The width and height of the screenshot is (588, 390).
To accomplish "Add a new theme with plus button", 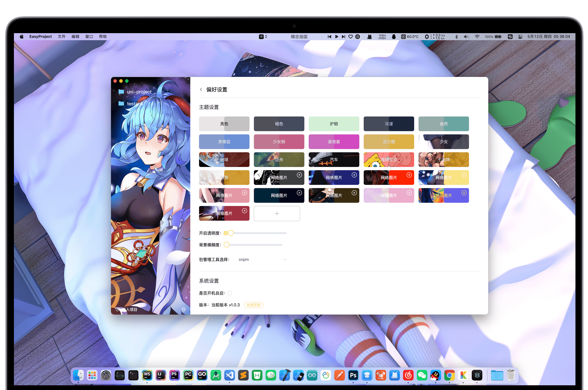I will point(277,213).
